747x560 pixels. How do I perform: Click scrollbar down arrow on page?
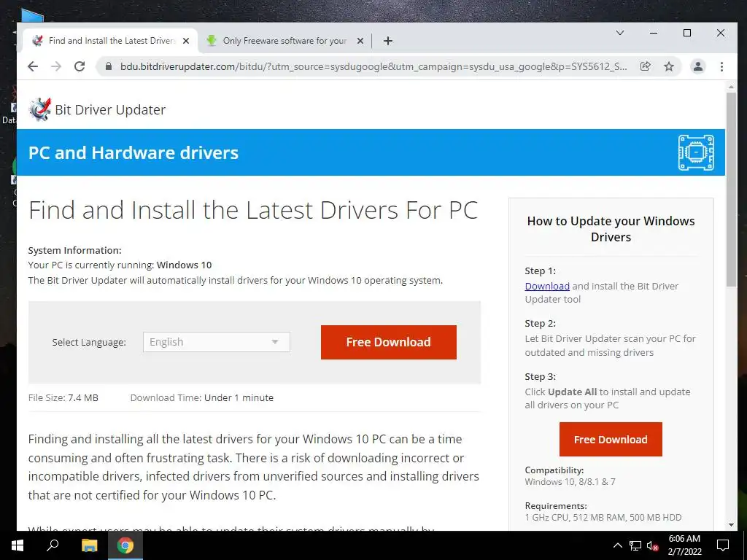pos(731,525)
